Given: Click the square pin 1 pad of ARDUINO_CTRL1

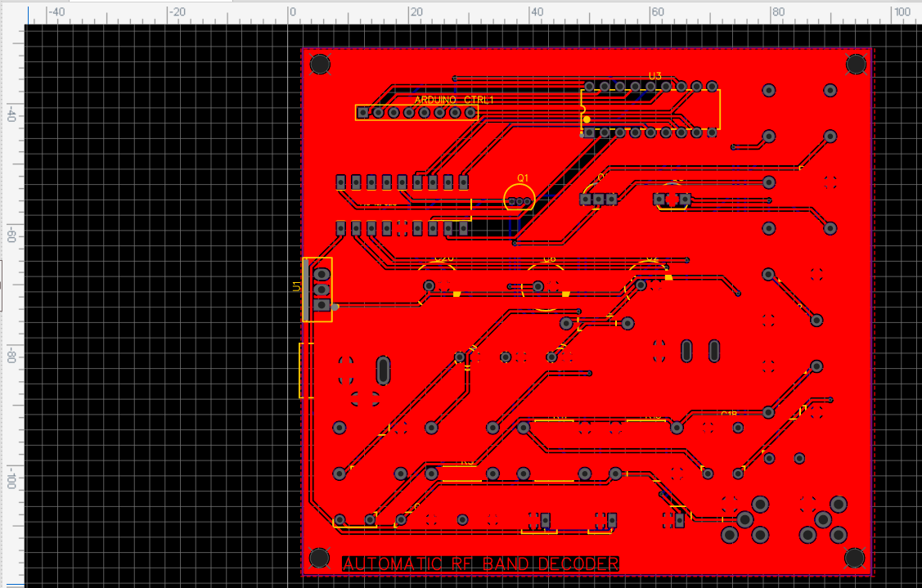Looking at the screenshot, I should (x=362, y=113).
